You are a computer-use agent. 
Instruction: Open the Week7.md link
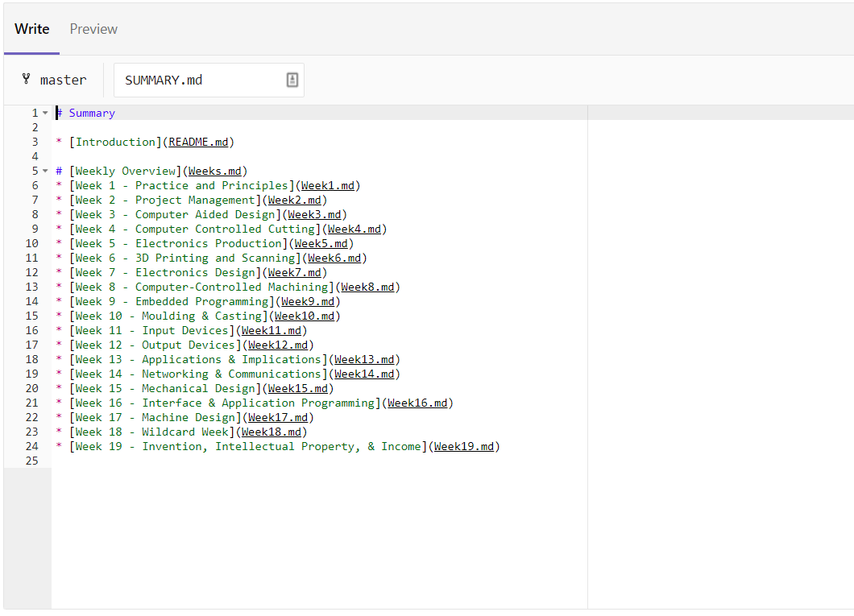295,272
